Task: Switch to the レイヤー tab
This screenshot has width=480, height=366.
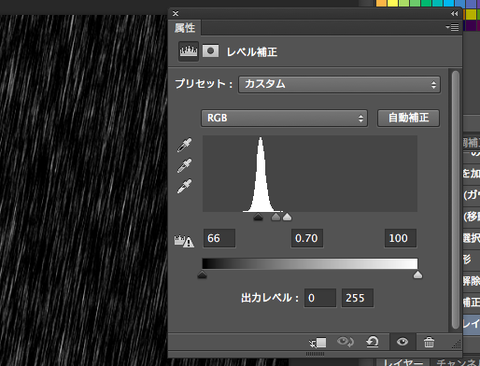Action: (x=403, y=362)
